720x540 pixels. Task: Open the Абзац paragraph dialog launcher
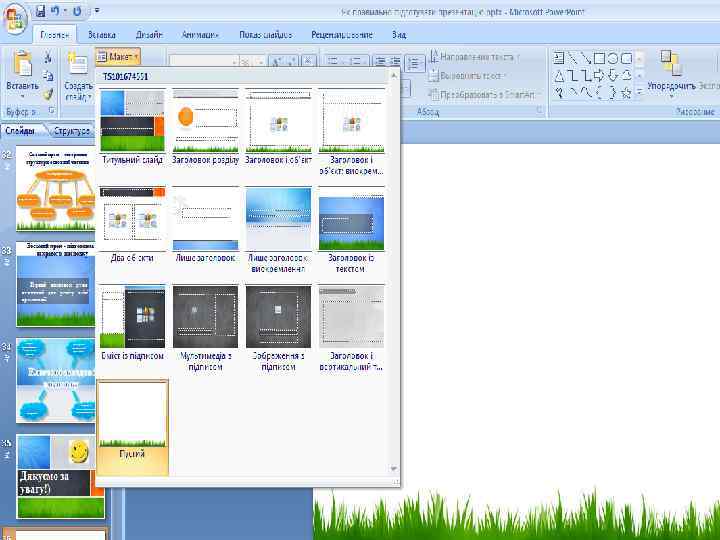[x=540, y=111]
